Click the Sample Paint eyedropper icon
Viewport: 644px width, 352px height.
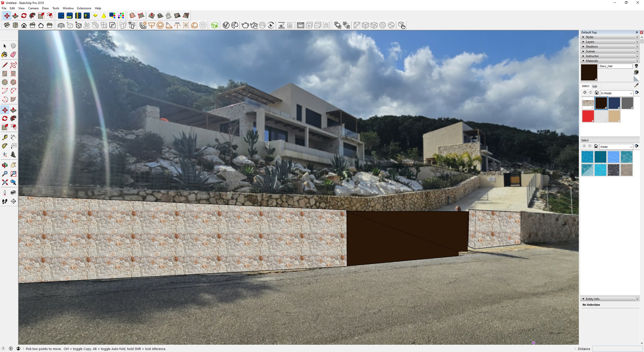(636, 85)
